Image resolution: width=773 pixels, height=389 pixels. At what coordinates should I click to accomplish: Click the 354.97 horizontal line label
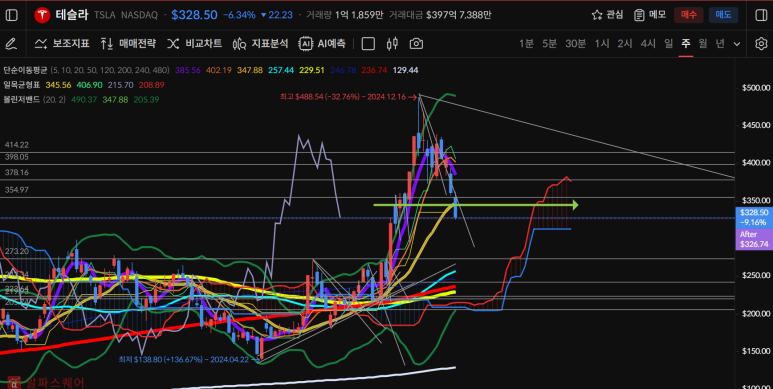pyautogui.click(x=17, y=190)
